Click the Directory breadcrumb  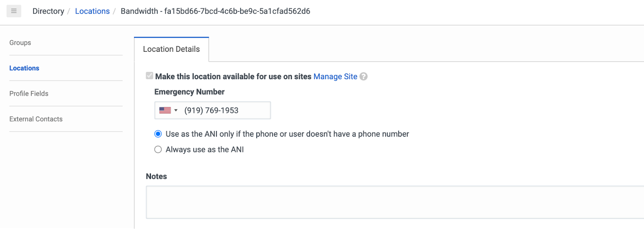[x=48, y=11]
